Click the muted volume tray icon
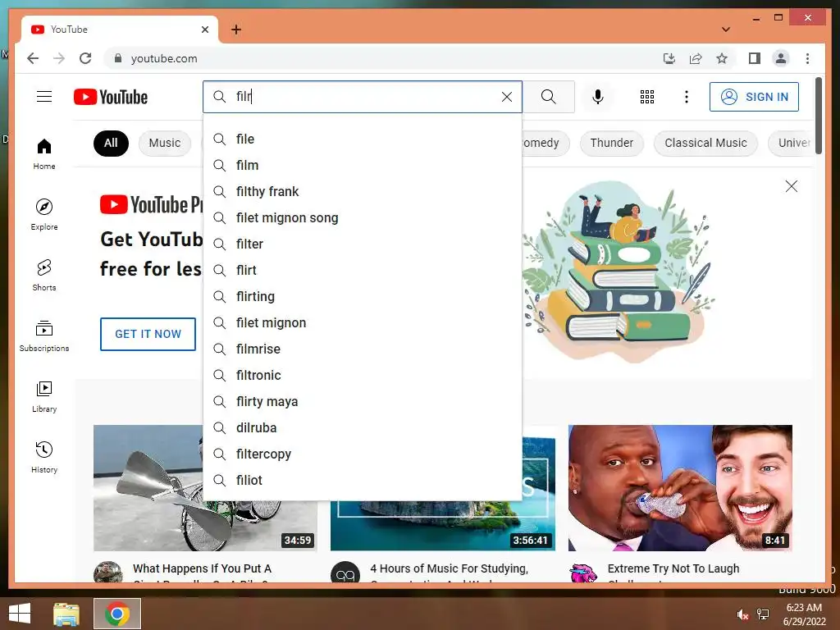840x630 pixels. coord(742,614)
